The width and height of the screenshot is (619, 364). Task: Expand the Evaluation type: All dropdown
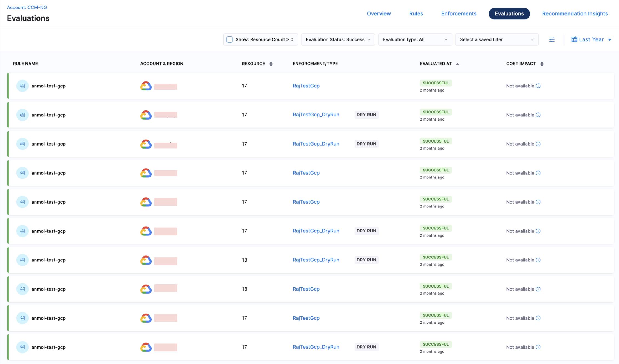coord(415,39)
